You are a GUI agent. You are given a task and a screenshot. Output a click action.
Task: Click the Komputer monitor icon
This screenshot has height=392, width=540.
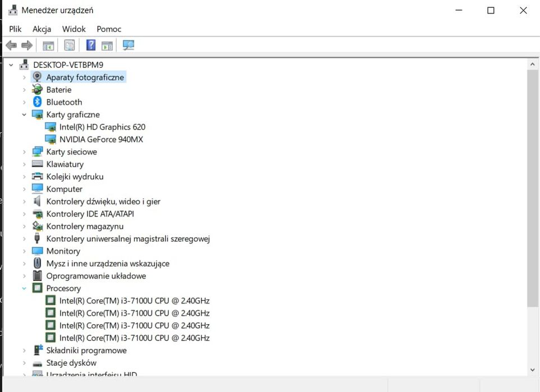(x=37, y=188)
